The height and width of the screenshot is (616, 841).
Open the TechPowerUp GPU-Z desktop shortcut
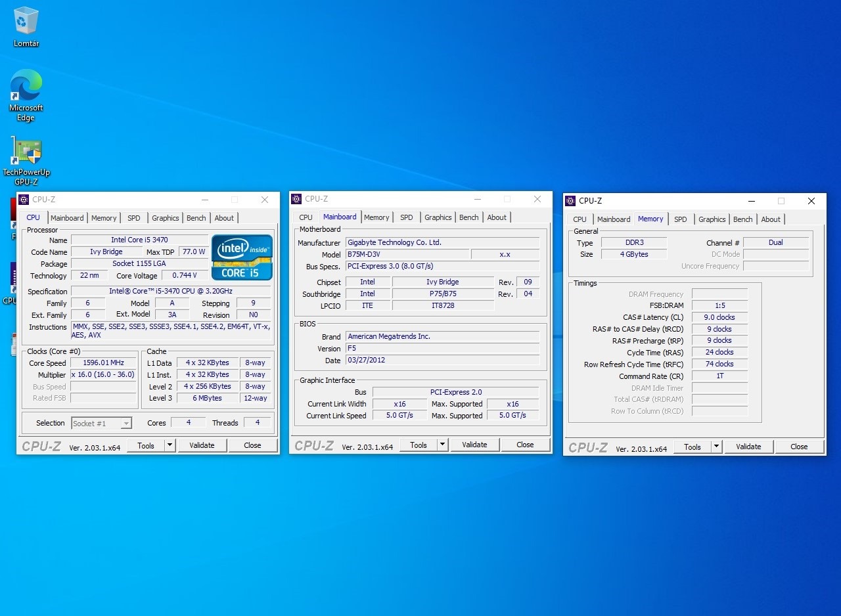pyautogui.click(x=26, y=162)
